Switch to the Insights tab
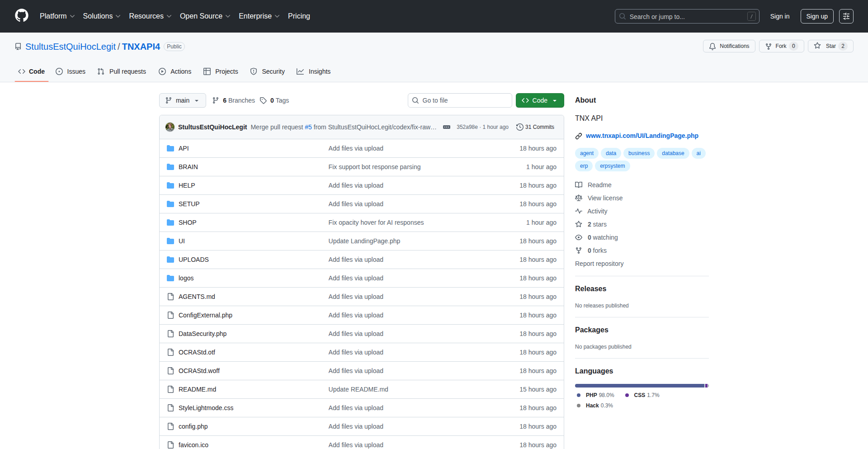Image resolution: width=868 pixels, height=449 pixels. tap(314, 71)
